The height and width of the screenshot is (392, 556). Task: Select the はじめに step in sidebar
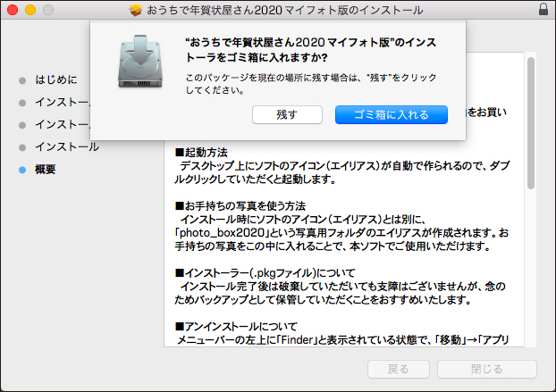pyautogui.click(x=56, y=79)
